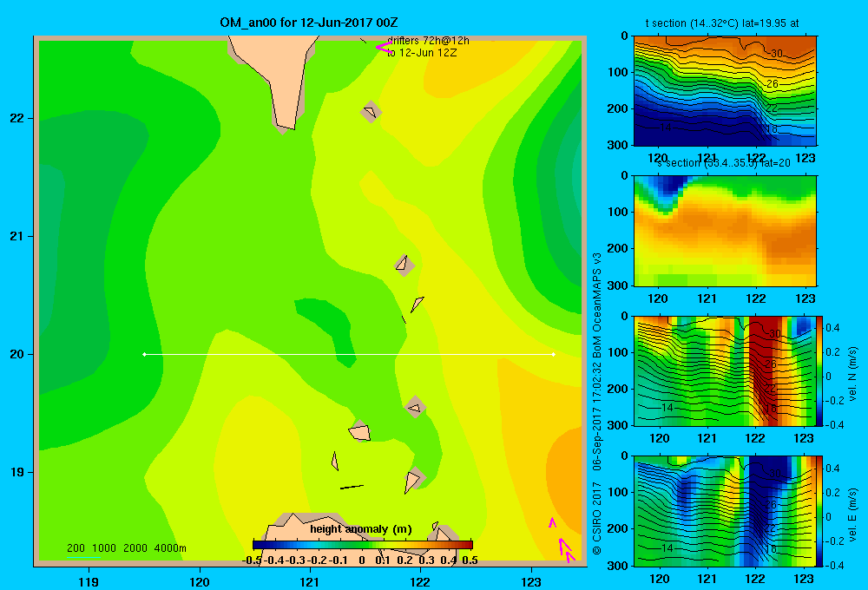This screenshot has width=868, height=590.
Task: Click the dark blue low-salinity patch in the salinity section
Action: [671, 186]
